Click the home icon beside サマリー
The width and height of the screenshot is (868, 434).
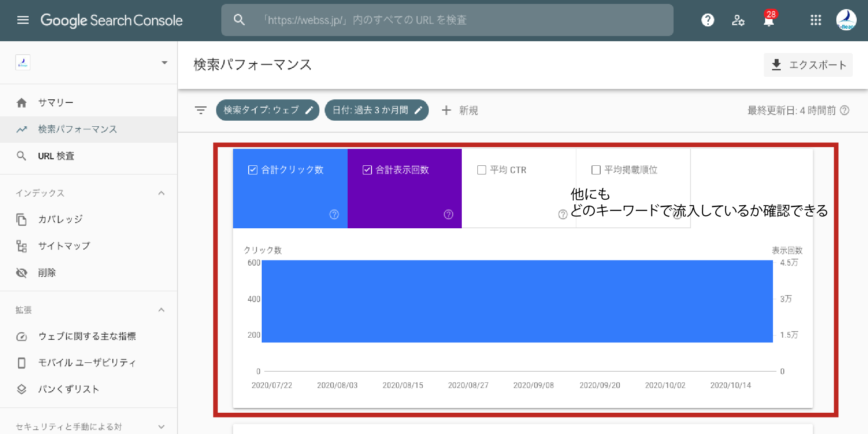[x=21, y=103]
